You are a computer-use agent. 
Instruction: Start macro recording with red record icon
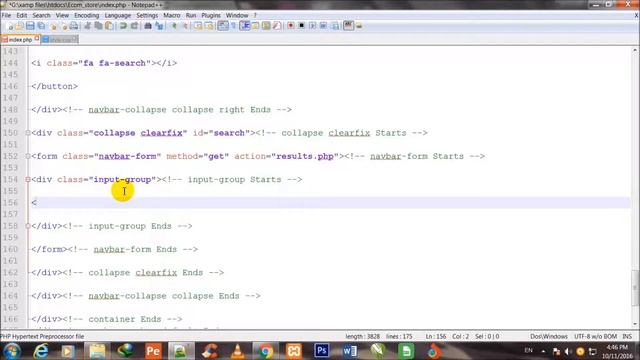291,26
